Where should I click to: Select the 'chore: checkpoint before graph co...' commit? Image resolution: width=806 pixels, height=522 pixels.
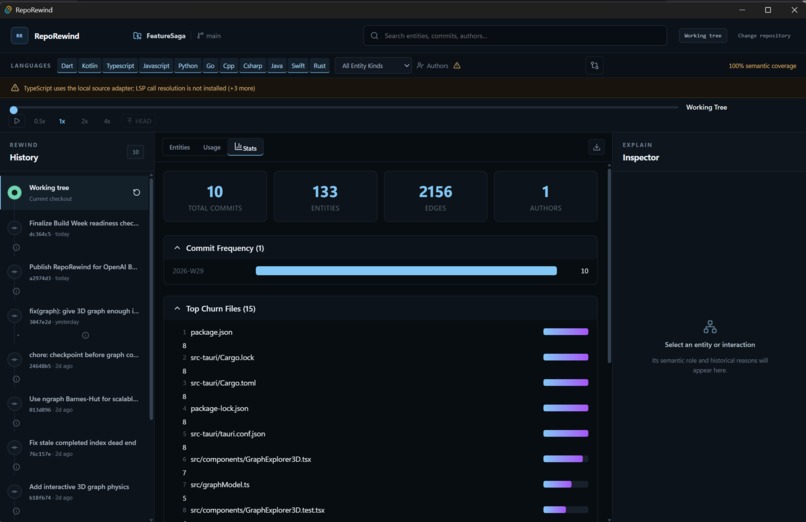point(77,360)
